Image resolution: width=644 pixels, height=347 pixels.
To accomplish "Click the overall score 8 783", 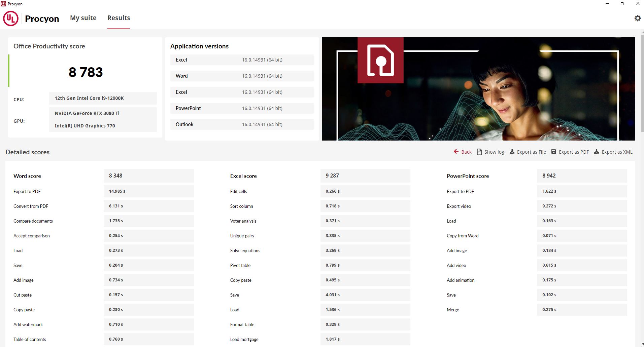I will point(86,72).
